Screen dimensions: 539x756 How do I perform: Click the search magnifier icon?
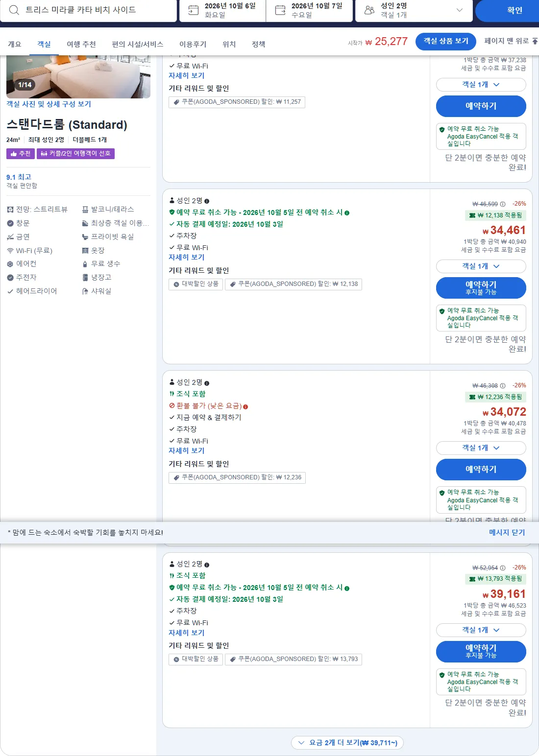(x=14, y=10)
